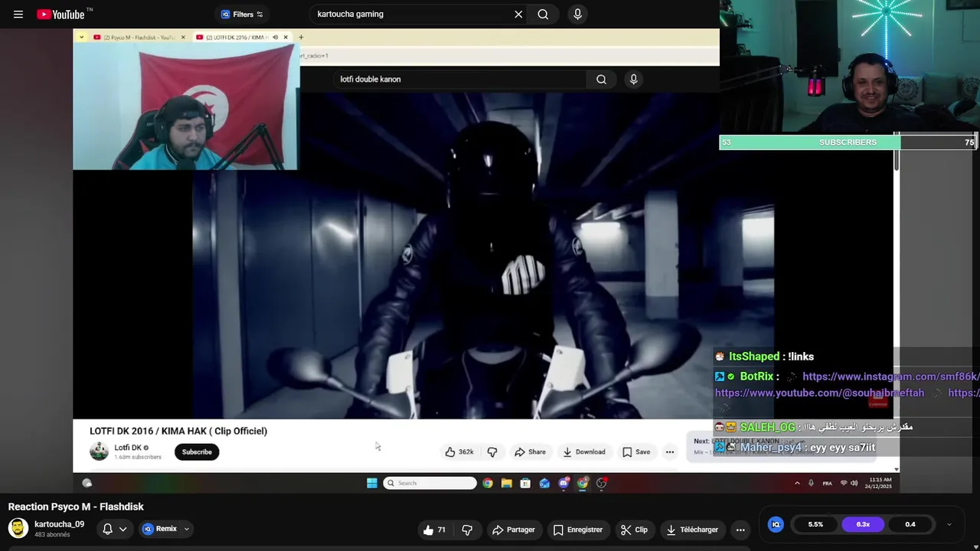Click the FRA language indicator in the taskbar

(827, 483)
